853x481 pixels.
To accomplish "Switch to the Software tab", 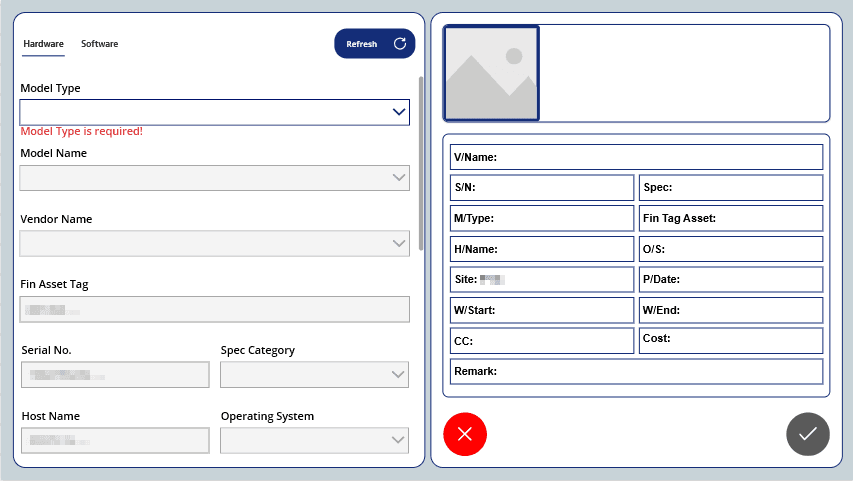I will (x=99, y=44).
